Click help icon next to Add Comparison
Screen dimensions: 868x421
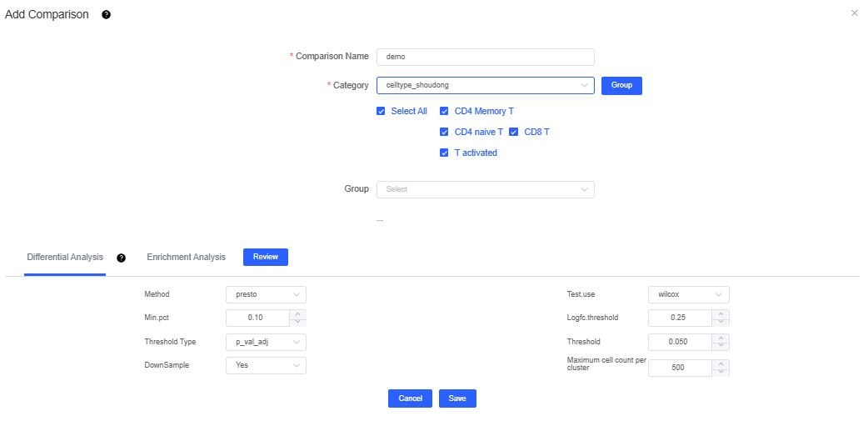(106, 15)
